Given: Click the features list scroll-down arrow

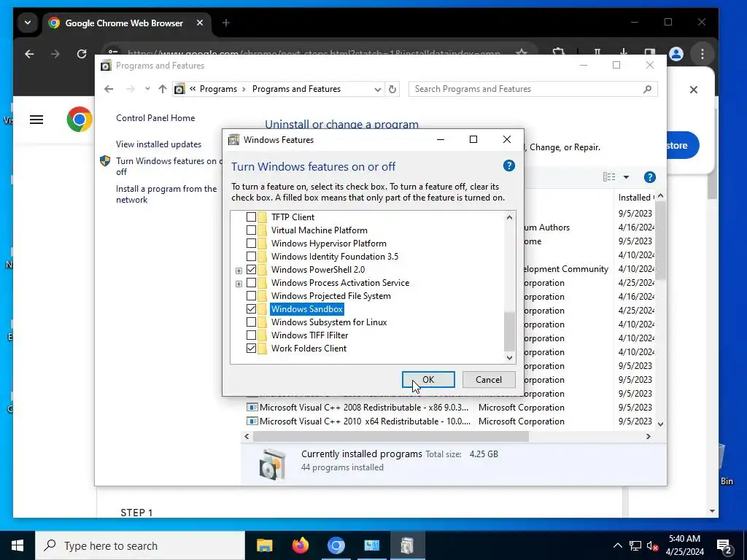Looking at the screenshot, I should [x=509, y=357].
